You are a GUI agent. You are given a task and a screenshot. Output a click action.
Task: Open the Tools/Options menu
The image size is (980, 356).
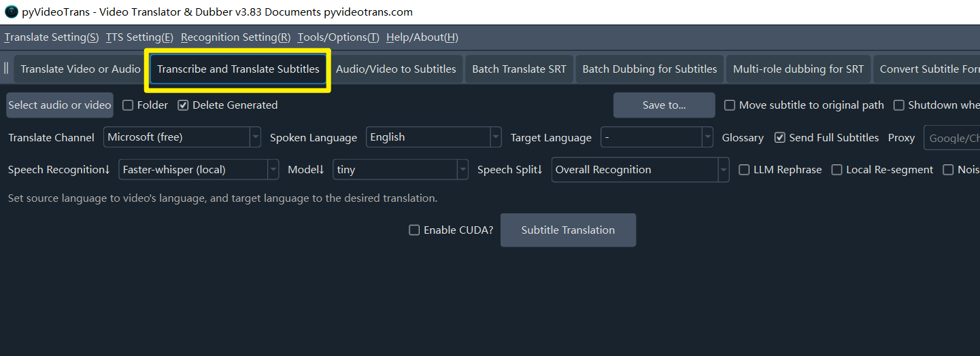pos(338,37)
